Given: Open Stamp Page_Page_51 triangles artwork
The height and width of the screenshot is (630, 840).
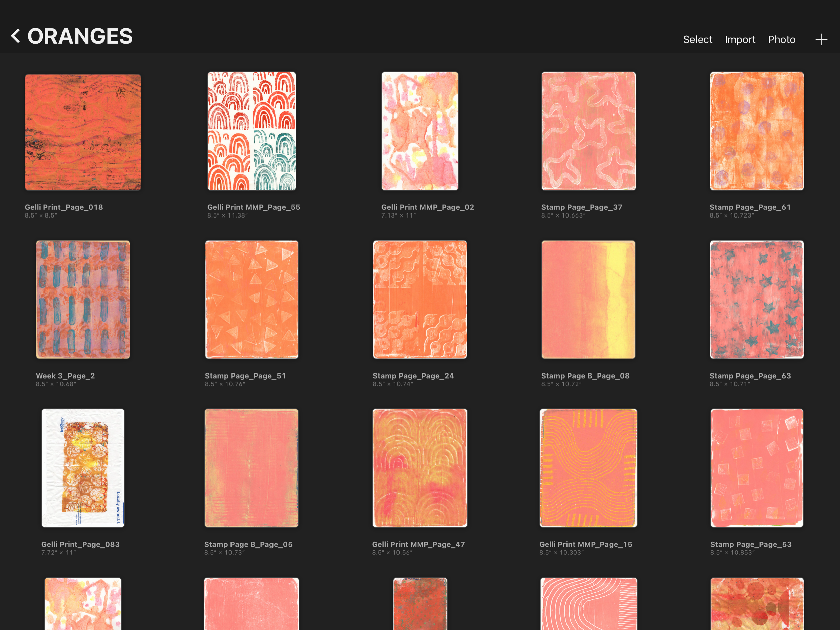Looking at the screenshot, I should click(x=251, y=300).
